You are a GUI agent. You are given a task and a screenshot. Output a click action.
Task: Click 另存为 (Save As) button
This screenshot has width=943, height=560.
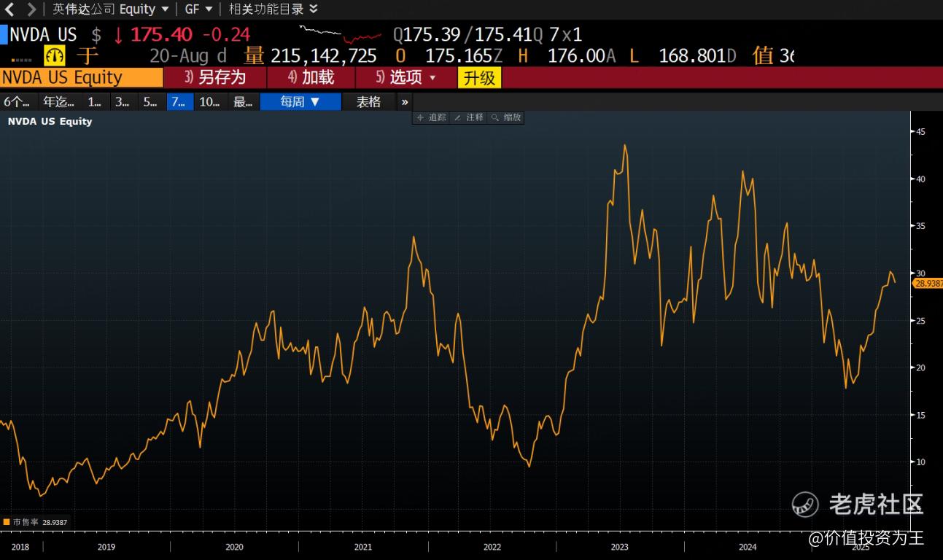pyautogui.click(x=215, y=77)
